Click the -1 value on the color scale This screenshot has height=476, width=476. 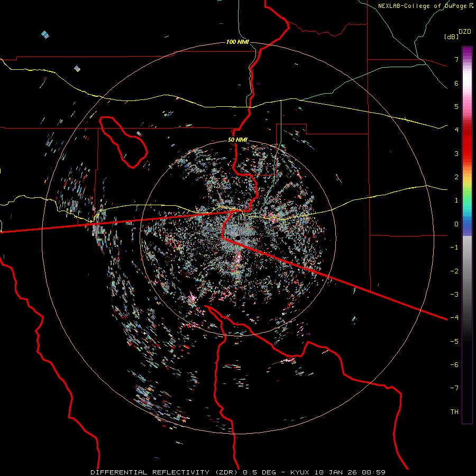pos(454,248)
